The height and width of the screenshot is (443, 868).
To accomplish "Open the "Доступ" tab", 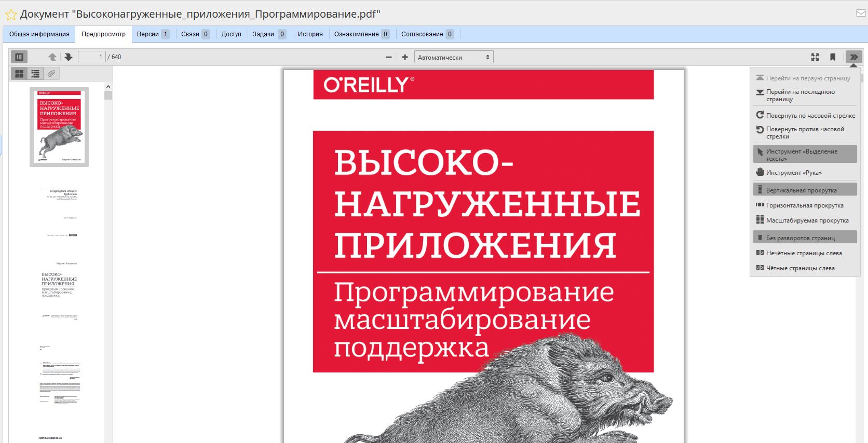I will (x=232, y=34).
